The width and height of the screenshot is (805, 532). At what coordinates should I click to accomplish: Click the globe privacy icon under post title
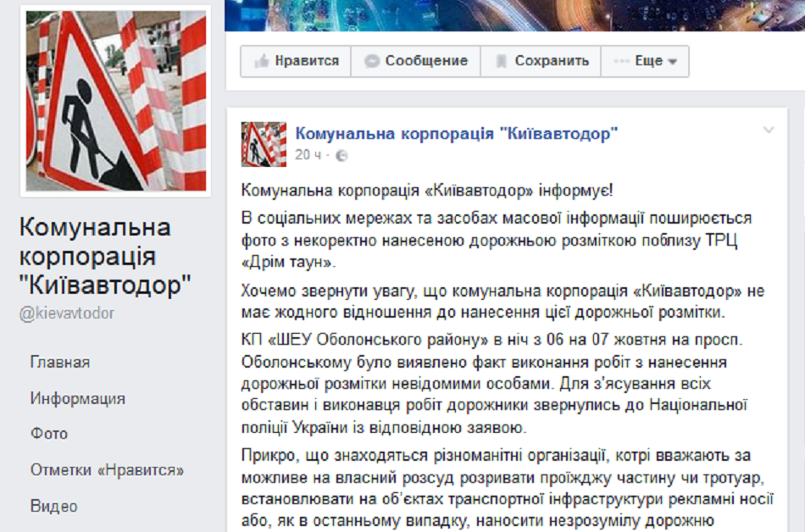(x=341, y=155)
